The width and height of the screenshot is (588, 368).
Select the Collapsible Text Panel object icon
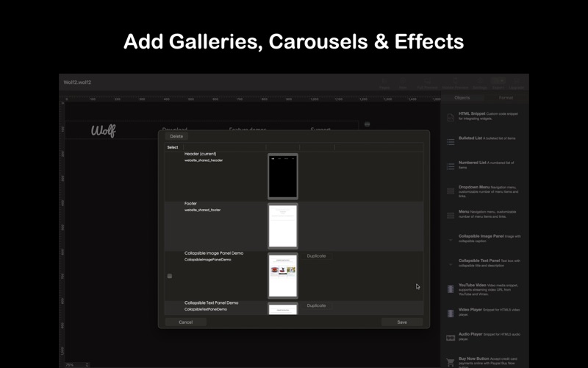coord(451,264)
